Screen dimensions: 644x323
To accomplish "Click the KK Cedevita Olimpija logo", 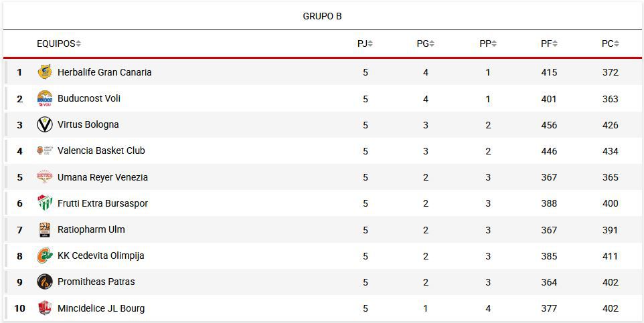I will click(45, 255).
